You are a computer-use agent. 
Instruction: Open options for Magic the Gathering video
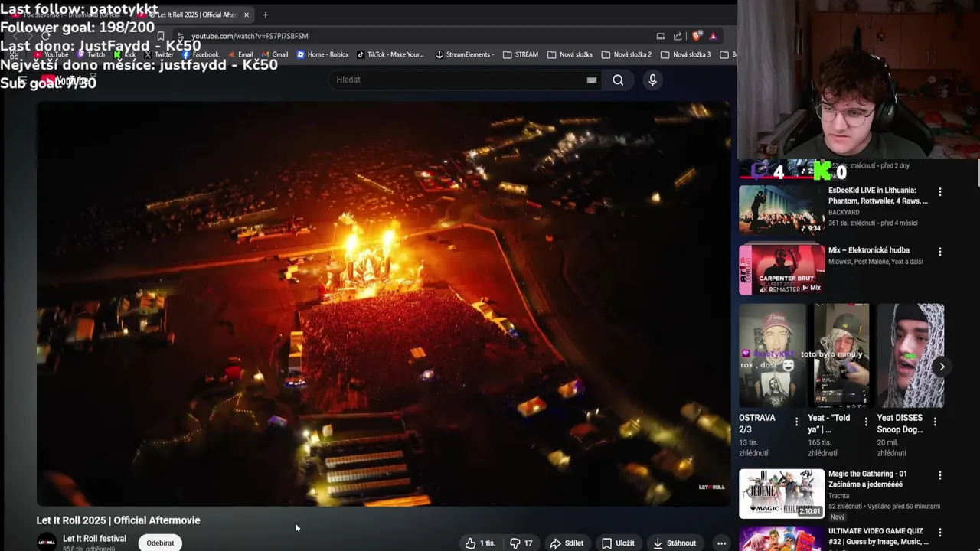[940, 475]
